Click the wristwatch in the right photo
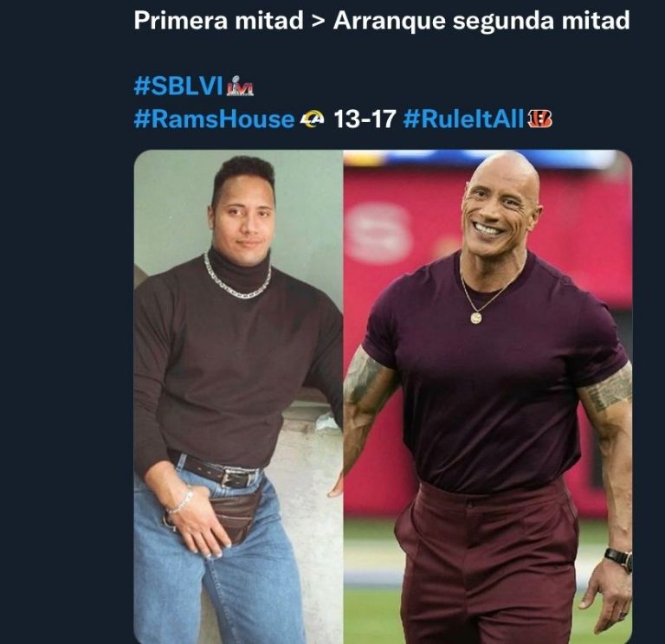The width and height of the screenshot is (665, 644). pos(618,559)
